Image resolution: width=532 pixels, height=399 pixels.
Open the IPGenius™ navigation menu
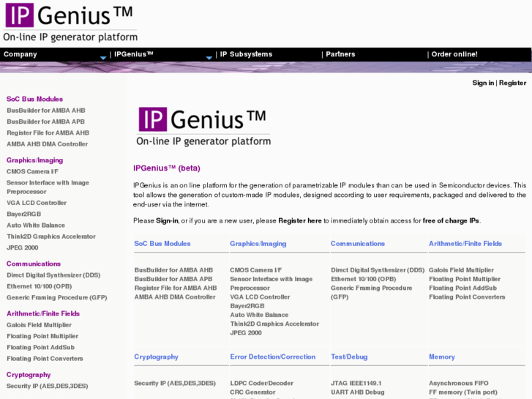click(x=134, y=54)
